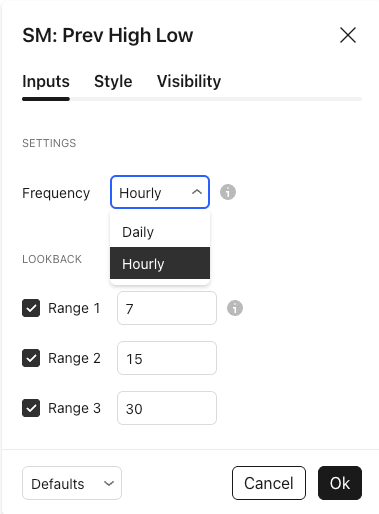Click the Defaults chevron arrow
The width and height of the screenshot is (379, 514).
[109, 483]
